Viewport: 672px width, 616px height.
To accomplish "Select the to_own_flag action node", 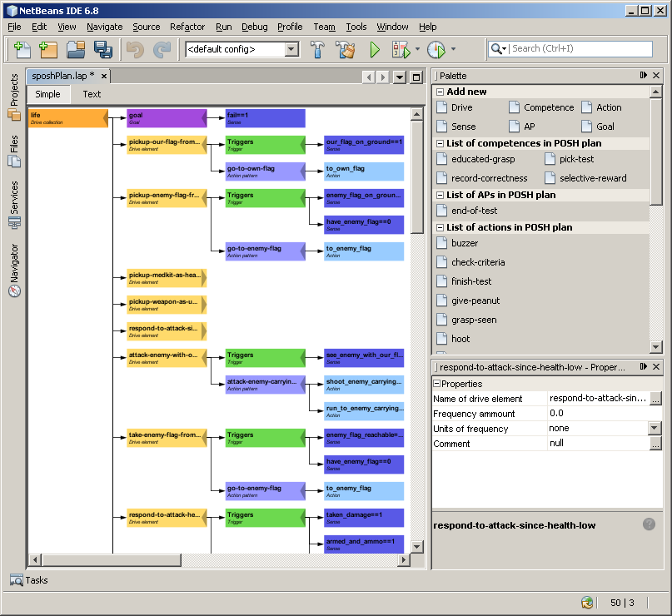I will click(x=364, y=171).
